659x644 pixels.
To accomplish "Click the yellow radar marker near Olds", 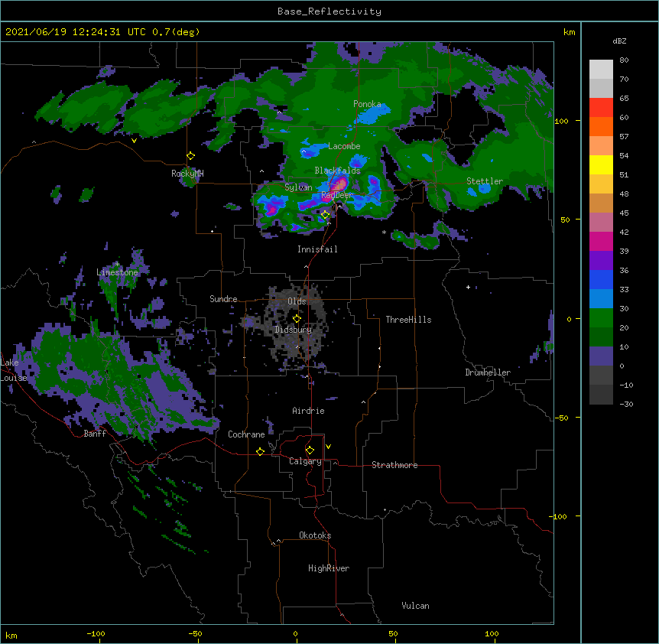I will [297, 318].
